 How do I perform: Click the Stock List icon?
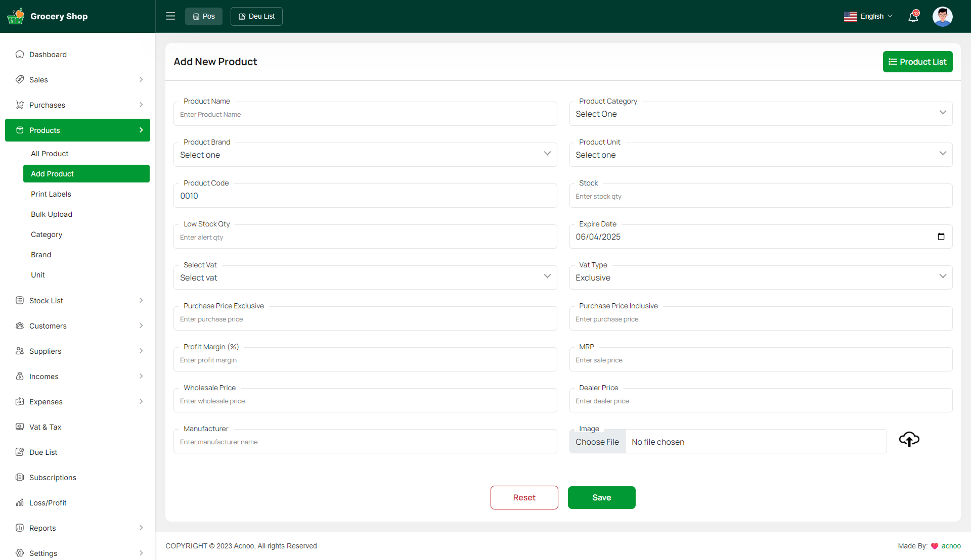(20, 300)
